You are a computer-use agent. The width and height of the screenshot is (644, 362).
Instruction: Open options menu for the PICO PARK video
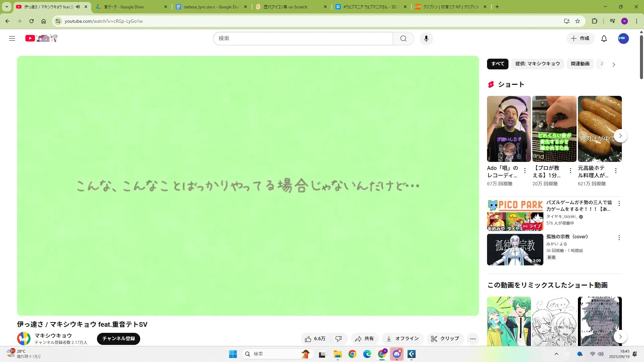tap(619, 203)
